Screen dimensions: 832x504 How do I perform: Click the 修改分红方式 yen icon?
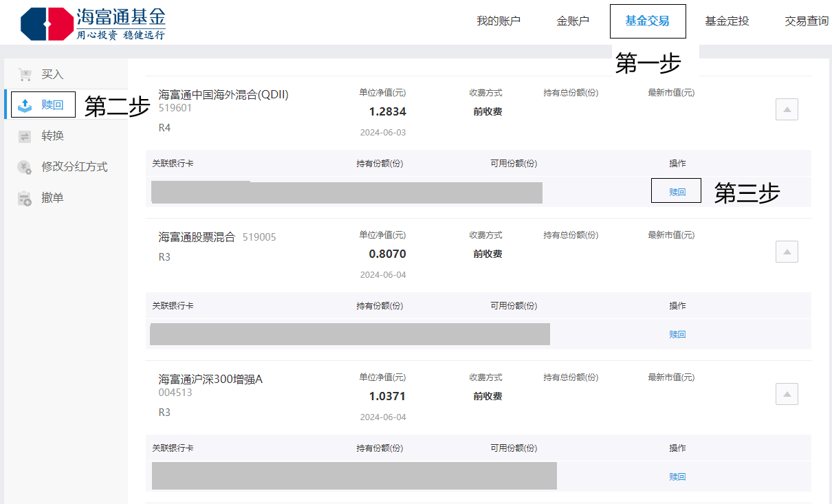25,167
